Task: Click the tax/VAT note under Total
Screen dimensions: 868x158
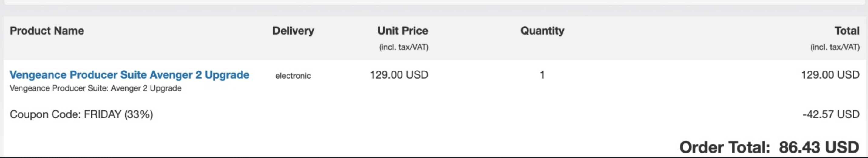Action: (x=835, y=47)
